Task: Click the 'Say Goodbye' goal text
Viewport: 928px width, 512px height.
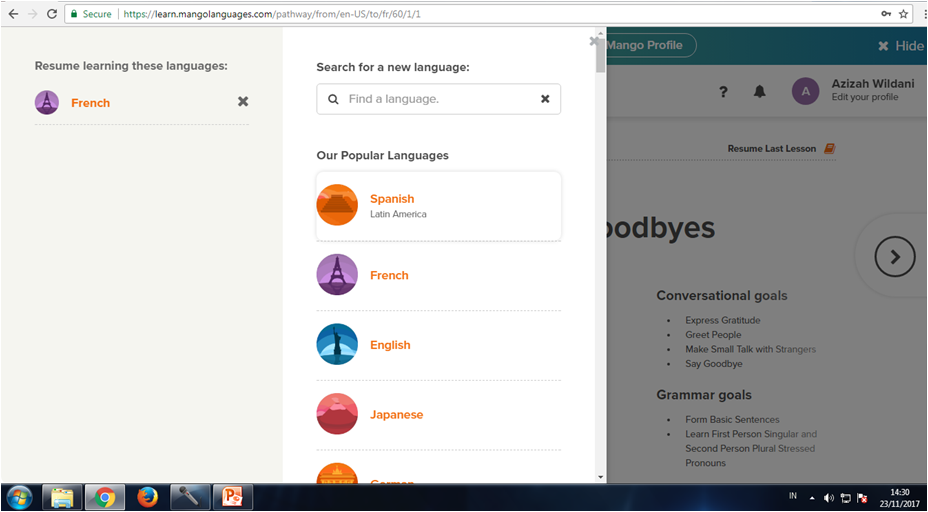Action: tap(714, 364)
